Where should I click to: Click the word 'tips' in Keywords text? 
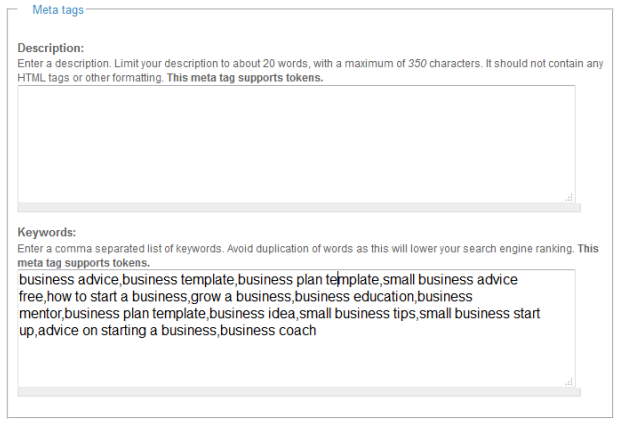click(404, 314)
